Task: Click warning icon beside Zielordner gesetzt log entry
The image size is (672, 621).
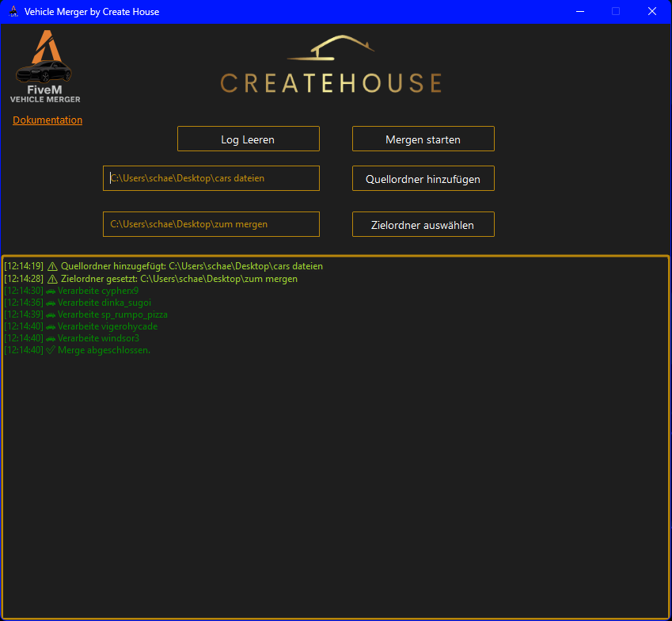Action: (x=52, y=279)
